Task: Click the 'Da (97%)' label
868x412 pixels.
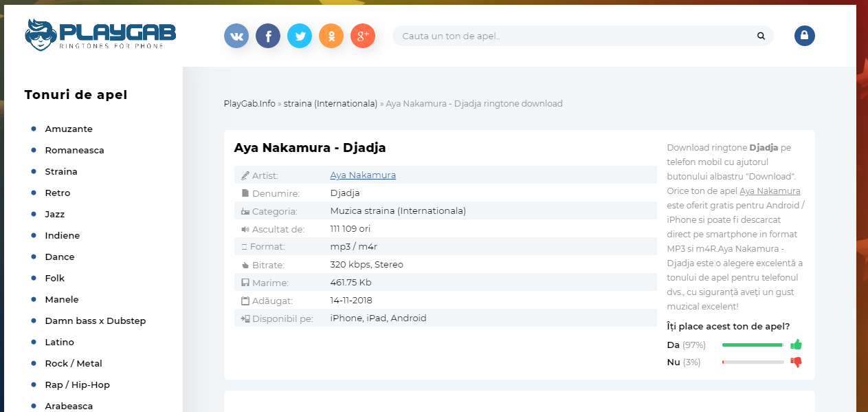Action: click(687, 345)
